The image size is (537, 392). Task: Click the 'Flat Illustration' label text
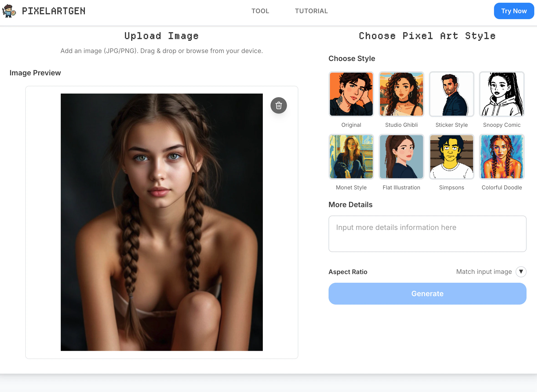pyautogui.click(x=401, y=187)
